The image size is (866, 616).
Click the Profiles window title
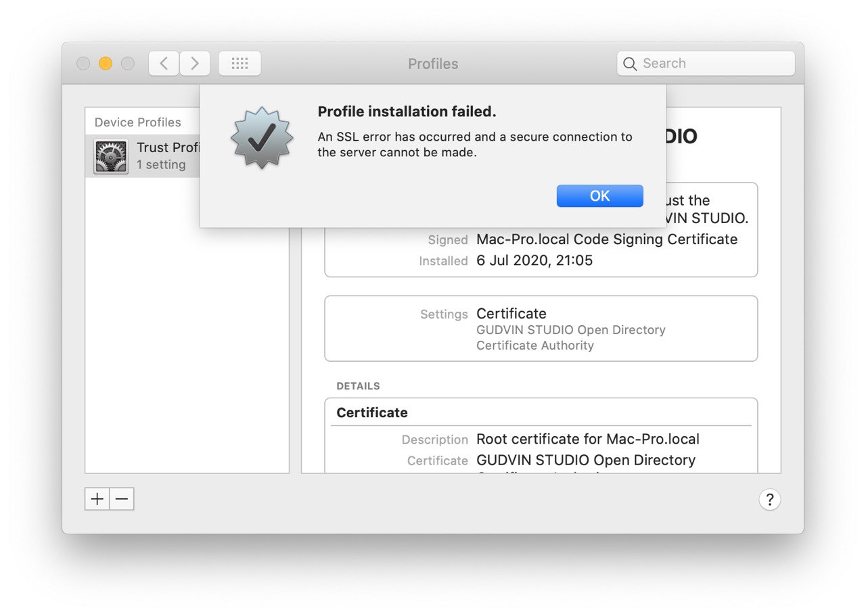tap(433, 64)
